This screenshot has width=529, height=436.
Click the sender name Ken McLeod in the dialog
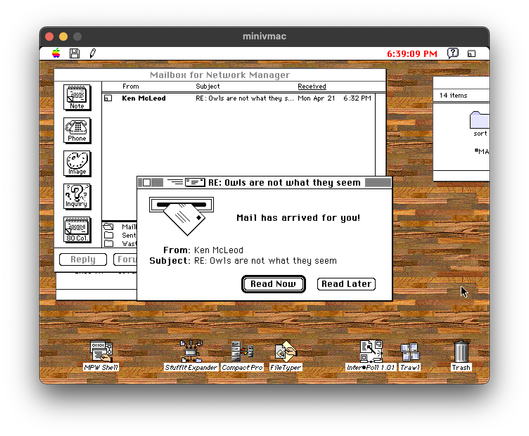[x=219, y=250]
